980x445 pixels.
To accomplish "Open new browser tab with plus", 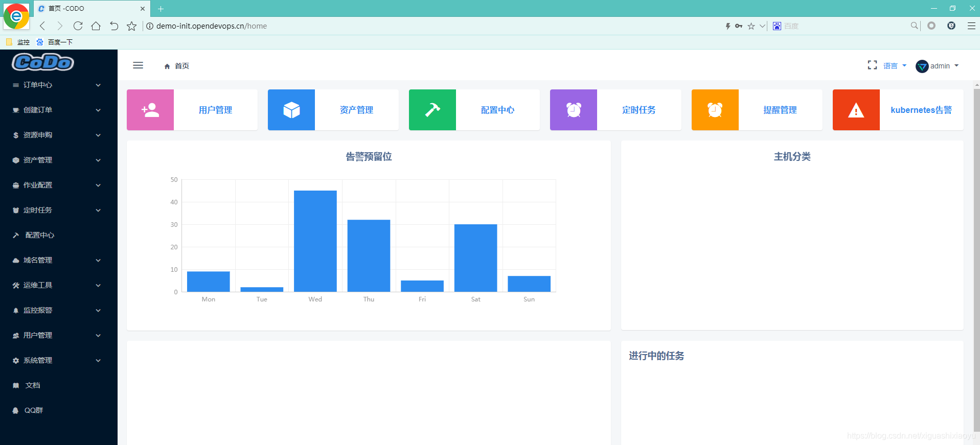I will pyautogui.click(x=161, y=9).
